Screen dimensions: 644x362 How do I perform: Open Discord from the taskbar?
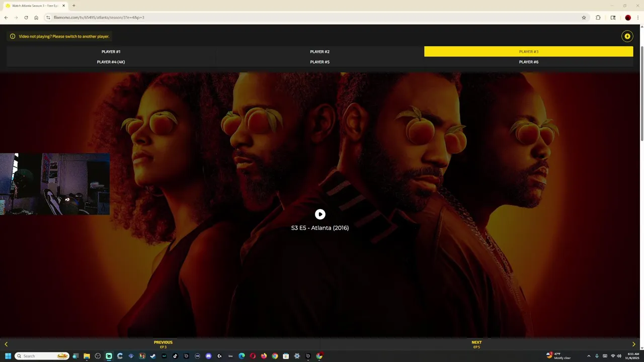coord(208,356)
